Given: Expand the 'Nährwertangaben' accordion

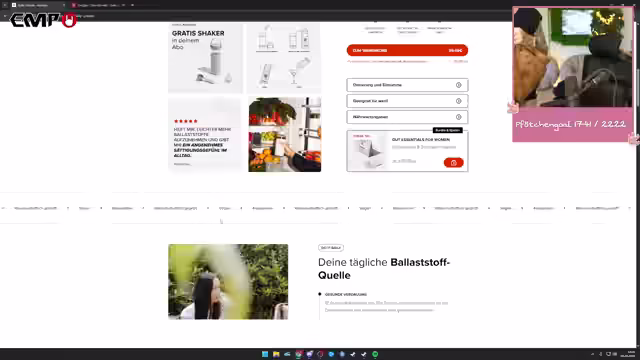Looking at the screenshot, I should tap(407, 117).
